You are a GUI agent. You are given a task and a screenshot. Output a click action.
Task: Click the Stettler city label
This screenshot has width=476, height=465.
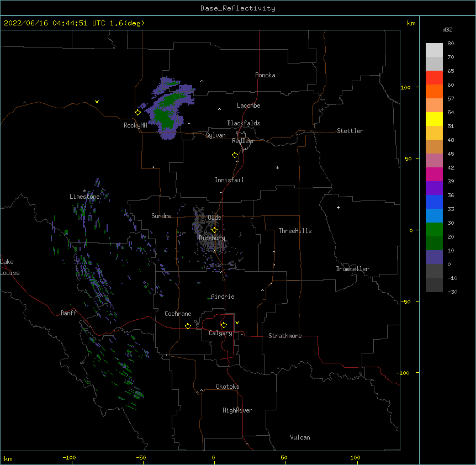tap(350, 131)
